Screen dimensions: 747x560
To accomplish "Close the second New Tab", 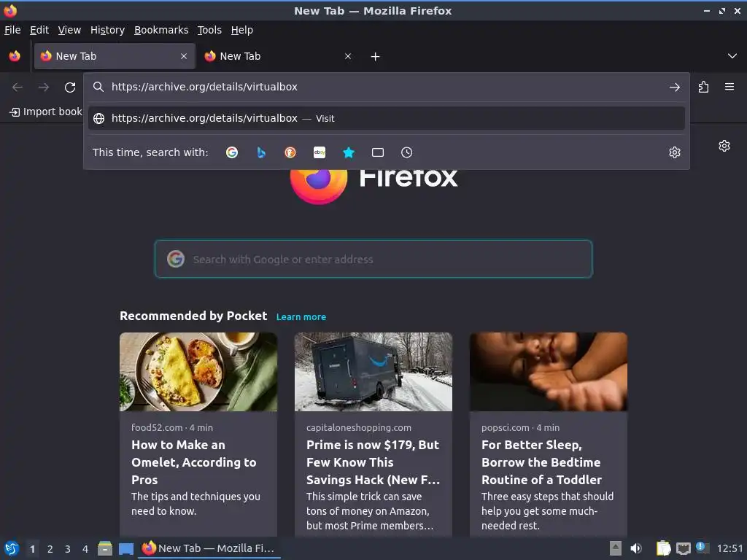I will [x=348, y=56].
